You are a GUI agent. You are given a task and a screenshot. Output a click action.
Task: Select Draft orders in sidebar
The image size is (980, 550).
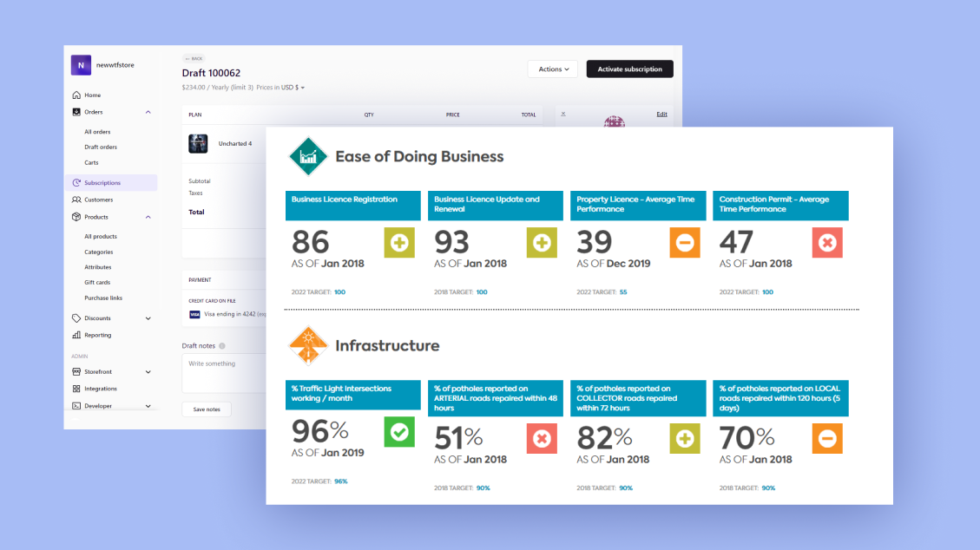coord(101,147)
